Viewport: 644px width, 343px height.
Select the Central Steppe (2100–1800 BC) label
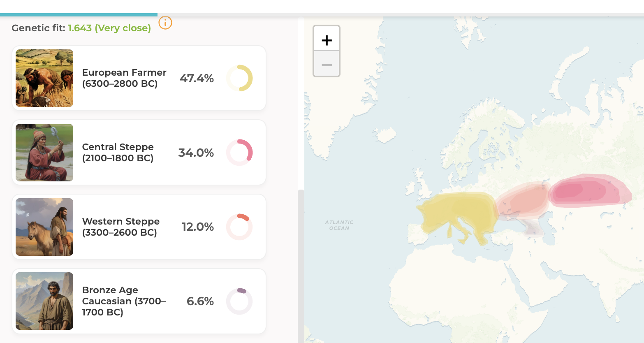pos(118,153)
